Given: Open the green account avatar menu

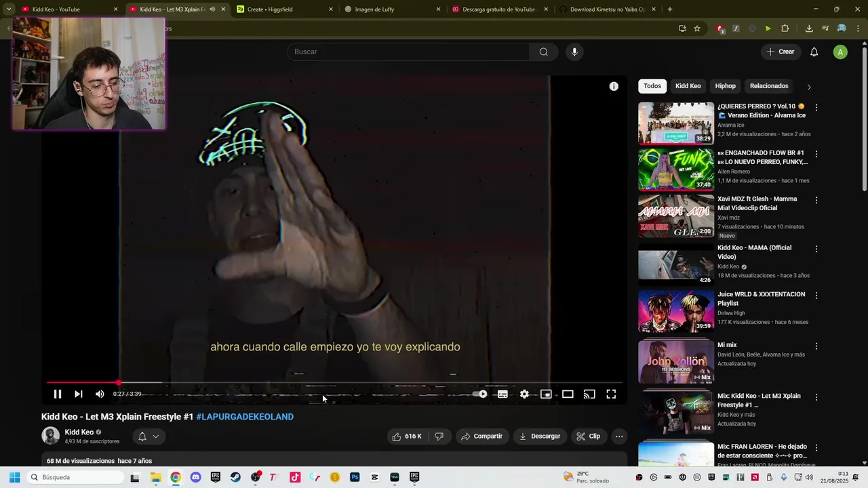Looking at the screenshot, I should [840, 52].
